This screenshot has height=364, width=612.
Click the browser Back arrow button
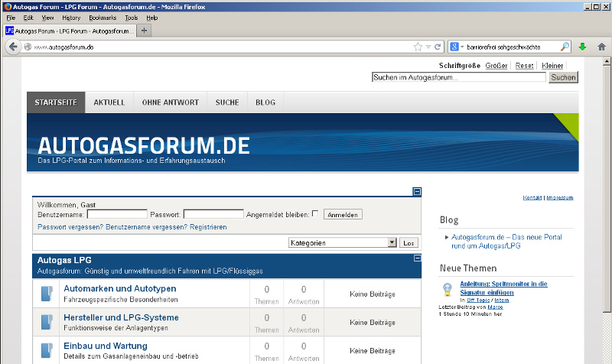(13, 47)
